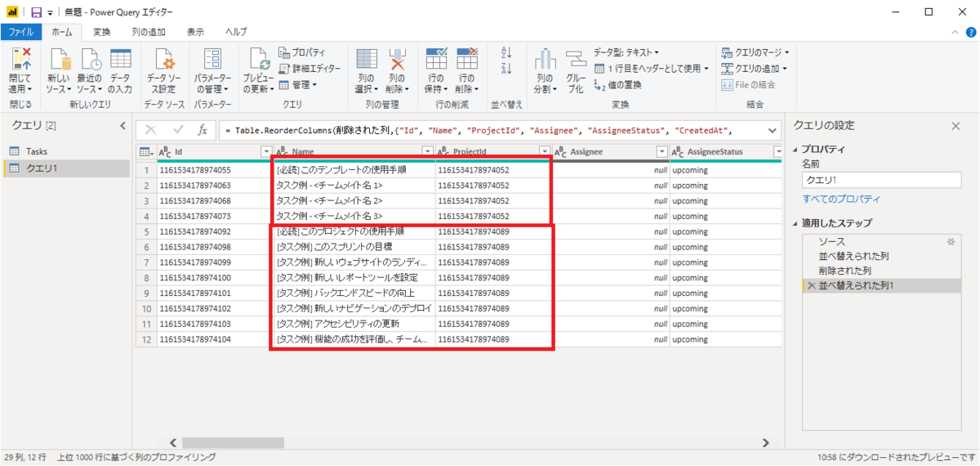980x466 pixels.
Task: Open the ファイル tab
Action: (x=20, y=32)
